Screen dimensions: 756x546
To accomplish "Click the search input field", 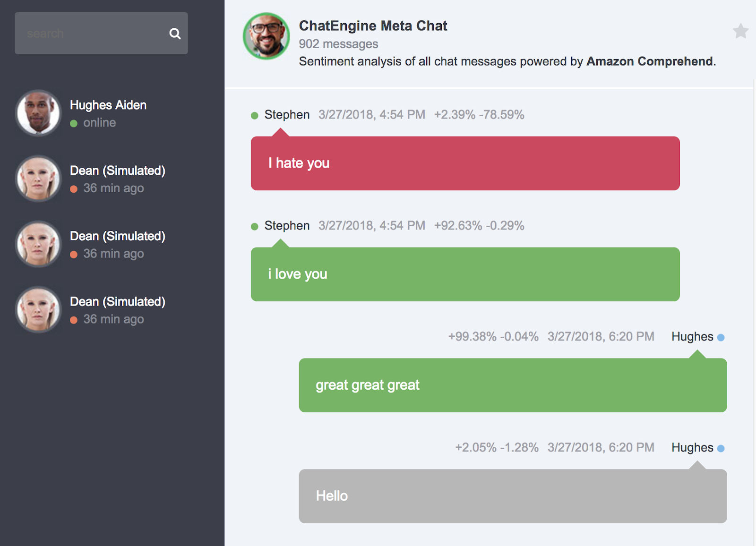I will (x=90, y=34).
